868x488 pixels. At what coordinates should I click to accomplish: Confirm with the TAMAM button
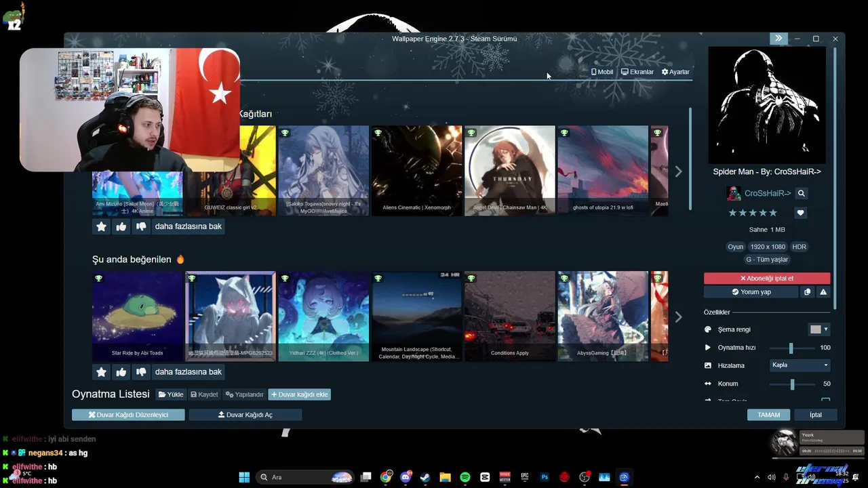[768, 415]
